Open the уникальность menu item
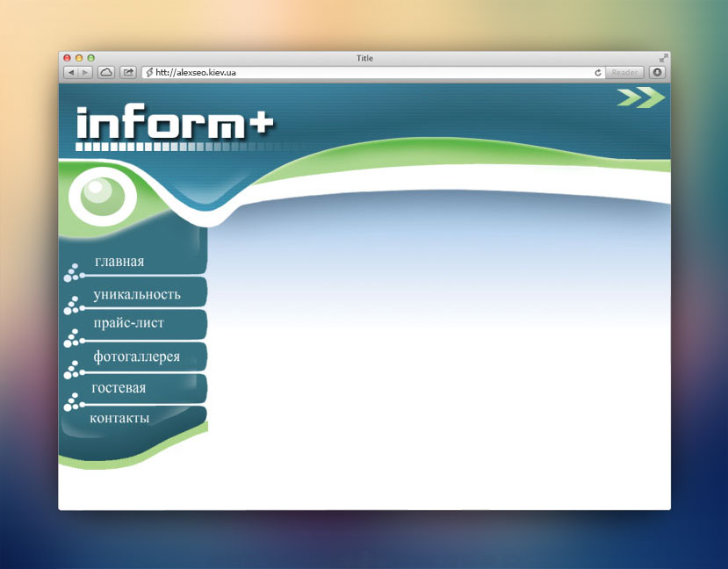This screenshot has height=569, width=728. pyautogui.click(x=136, y=294)
